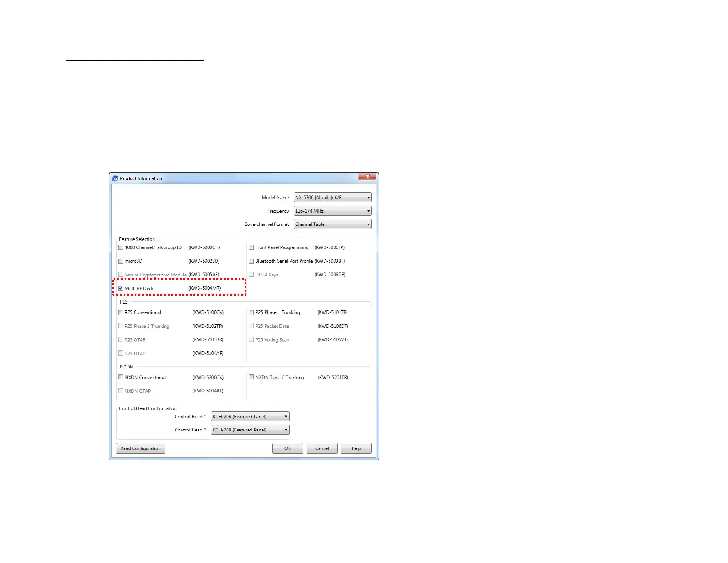Open Help for Product Information
Image resolution: width=728 pixels, height=563 pixels.
356,448
